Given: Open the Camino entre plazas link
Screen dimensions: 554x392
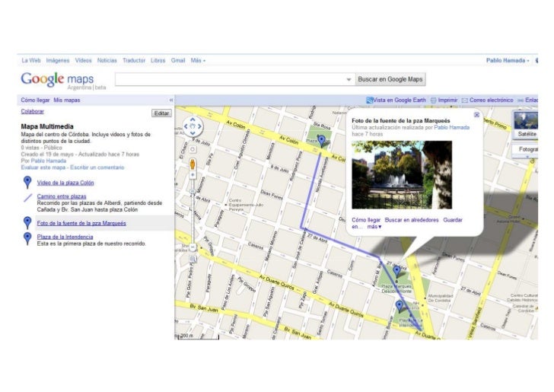Looking at the screenshot, I should click(62, 196).
